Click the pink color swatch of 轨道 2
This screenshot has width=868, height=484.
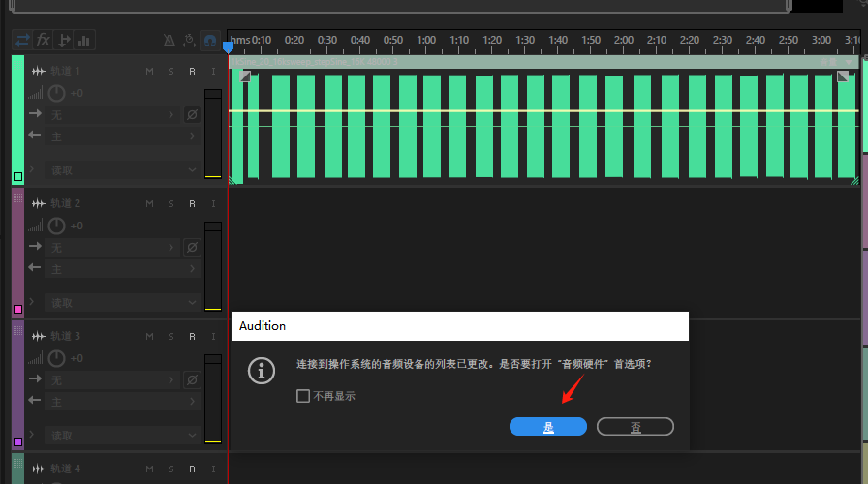17,309
